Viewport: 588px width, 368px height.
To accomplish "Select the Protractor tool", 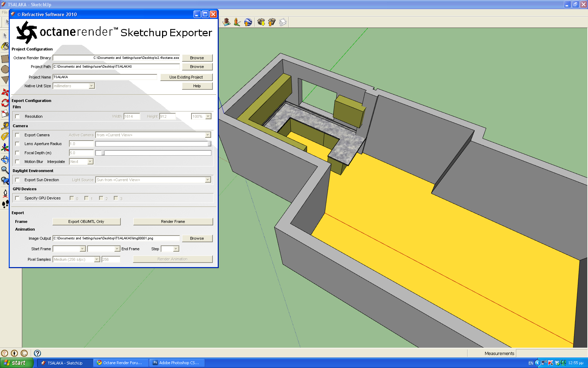I will [5, 137].
